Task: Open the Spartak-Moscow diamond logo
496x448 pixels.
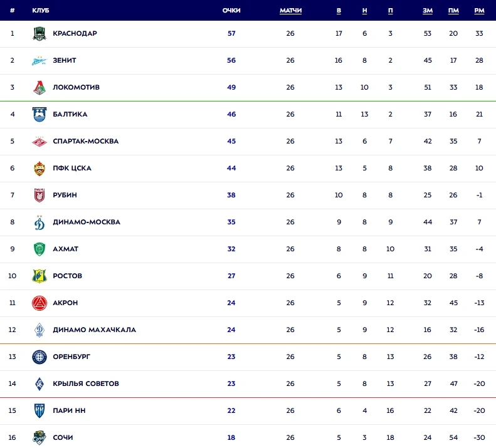Action: (x=40, y=142)
